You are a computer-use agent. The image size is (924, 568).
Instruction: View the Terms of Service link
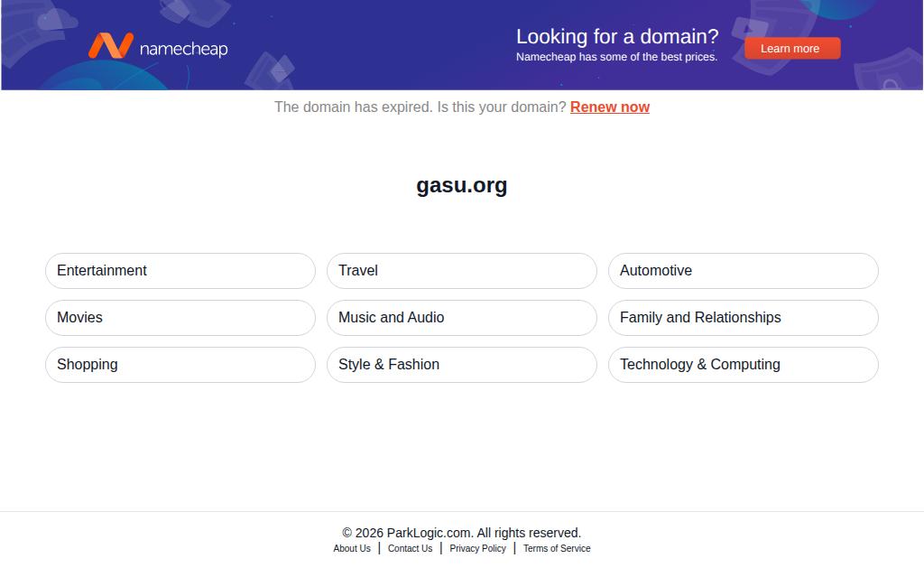(x=557, y=548)
